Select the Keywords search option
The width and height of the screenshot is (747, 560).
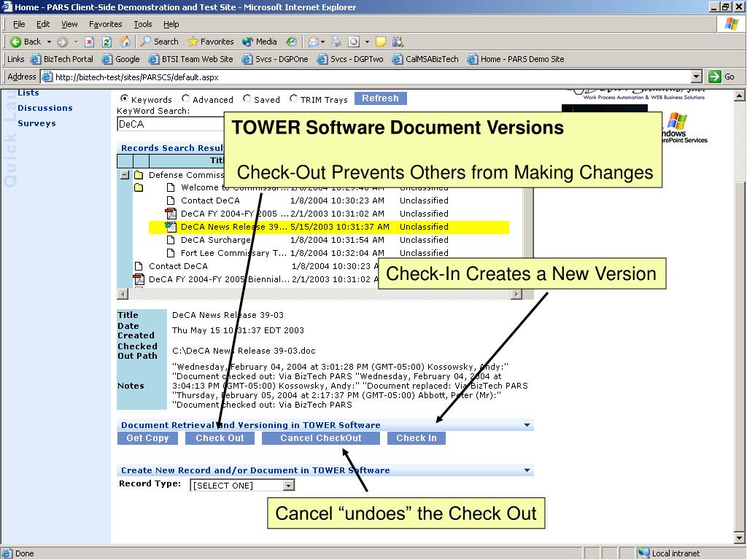[124, 98]
